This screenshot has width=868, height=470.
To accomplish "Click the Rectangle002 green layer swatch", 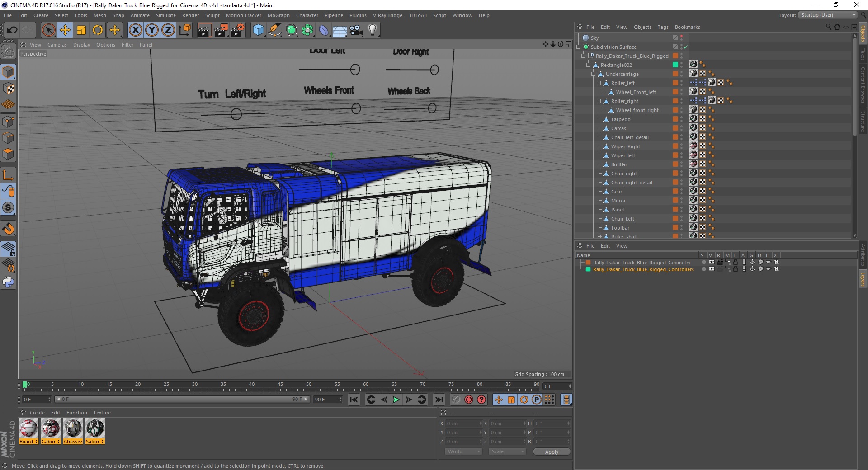I will click(x=675, y=65).
